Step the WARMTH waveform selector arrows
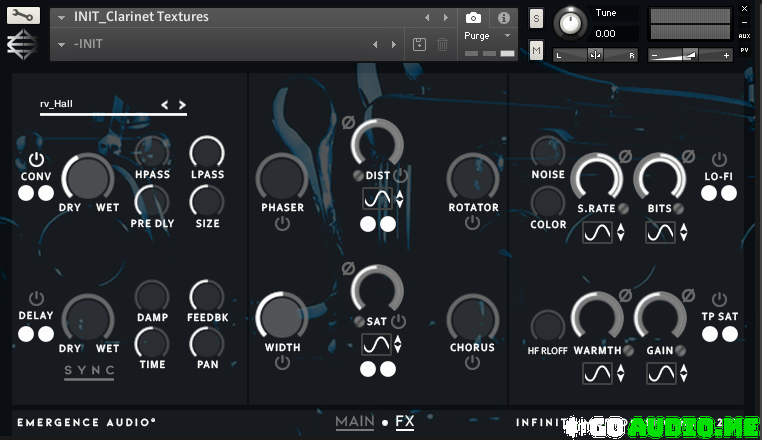The height and width of the screenshot is (440, 762). [x=621, y=373]
